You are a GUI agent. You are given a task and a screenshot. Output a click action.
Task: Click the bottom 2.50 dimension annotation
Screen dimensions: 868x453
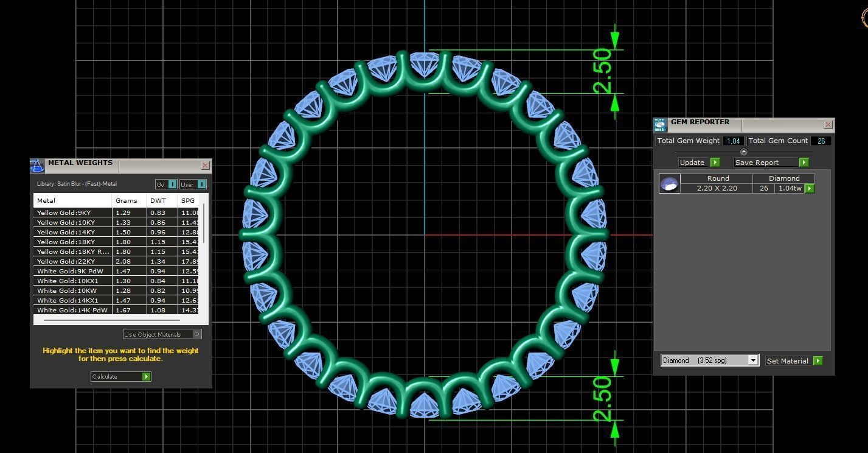tap(603, 399)
